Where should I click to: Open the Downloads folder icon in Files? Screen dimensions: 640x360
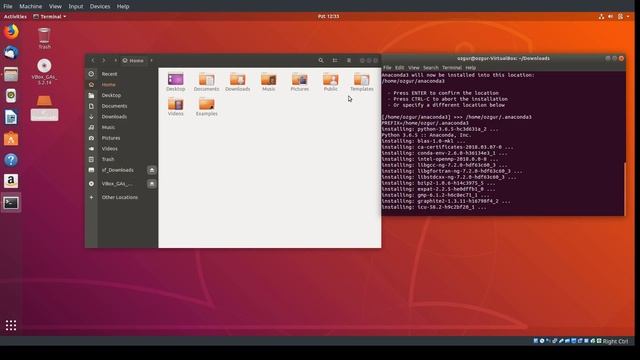(x=238, y=82)
